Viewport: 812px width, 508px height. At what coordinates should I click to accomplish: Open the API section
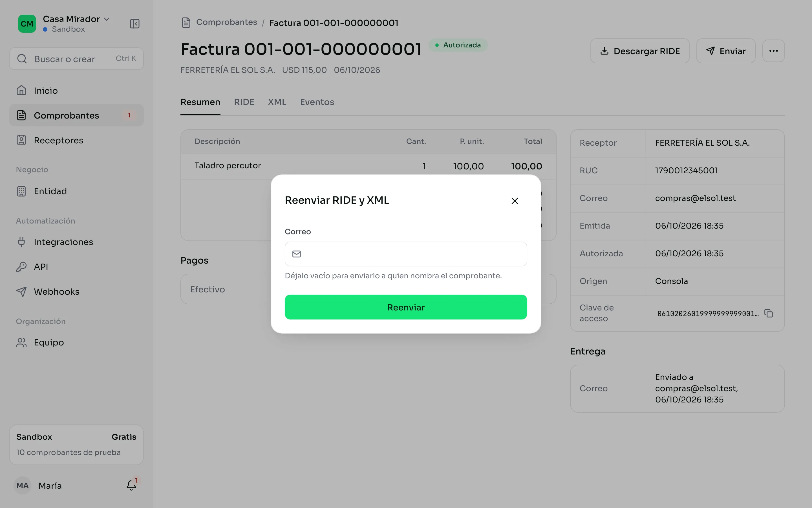click(x=76, y=267)
